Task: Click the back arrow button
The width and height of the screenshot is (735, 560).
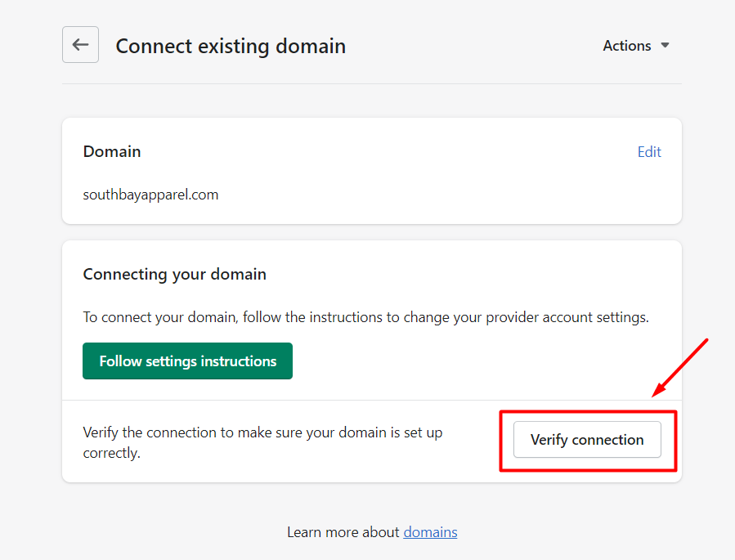Action: [x=80, y=45]
